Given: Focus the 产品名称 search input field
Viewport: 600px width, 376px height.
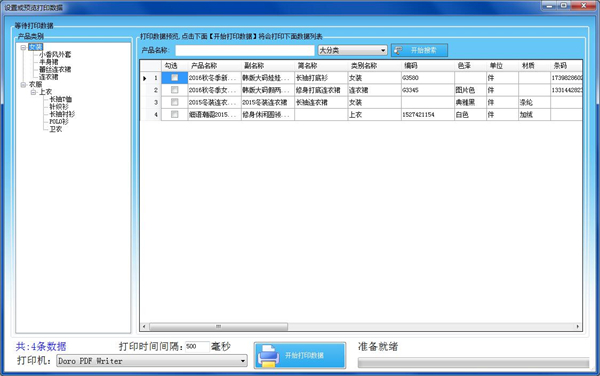Looking at the screenshot, I should (245, 50).
